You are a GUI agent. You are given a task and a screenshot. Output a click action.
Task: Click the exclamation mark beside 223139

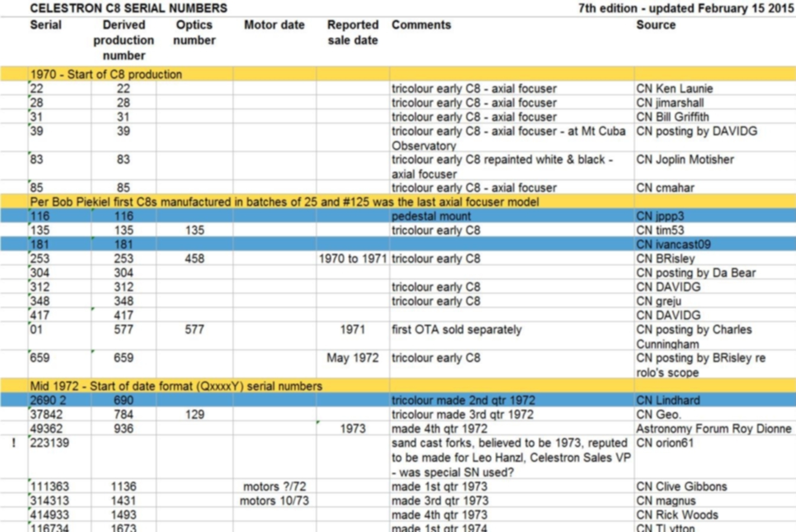[14, 443]
